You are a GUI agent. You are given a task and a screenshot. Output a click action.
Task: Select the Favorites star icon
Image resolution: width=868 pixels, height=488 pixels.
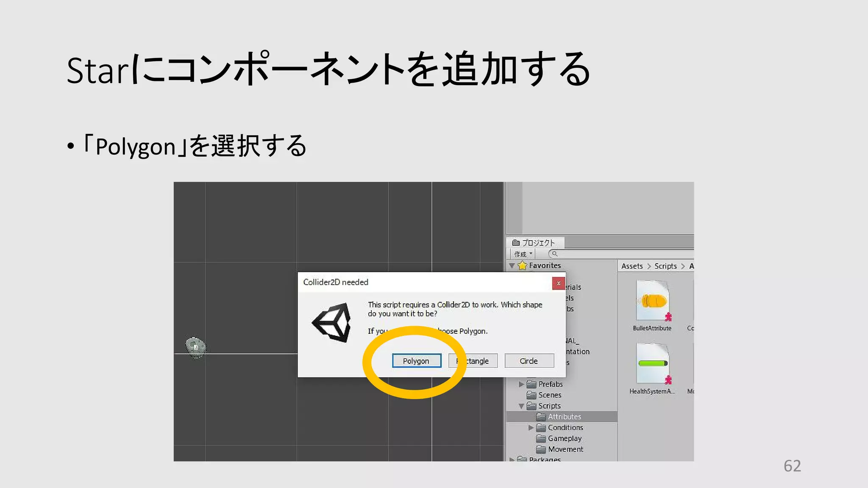[x=523, y=266]
